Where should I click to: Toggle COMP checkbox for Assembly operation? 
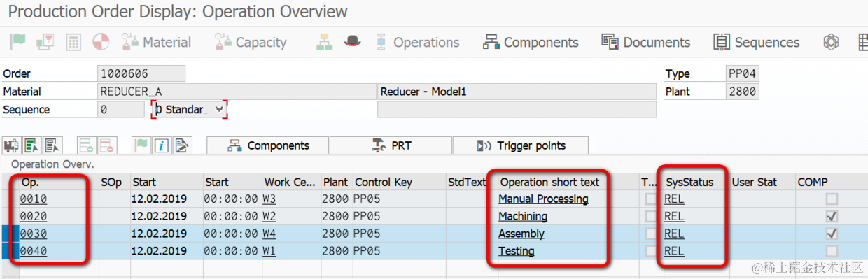point(832,234)
